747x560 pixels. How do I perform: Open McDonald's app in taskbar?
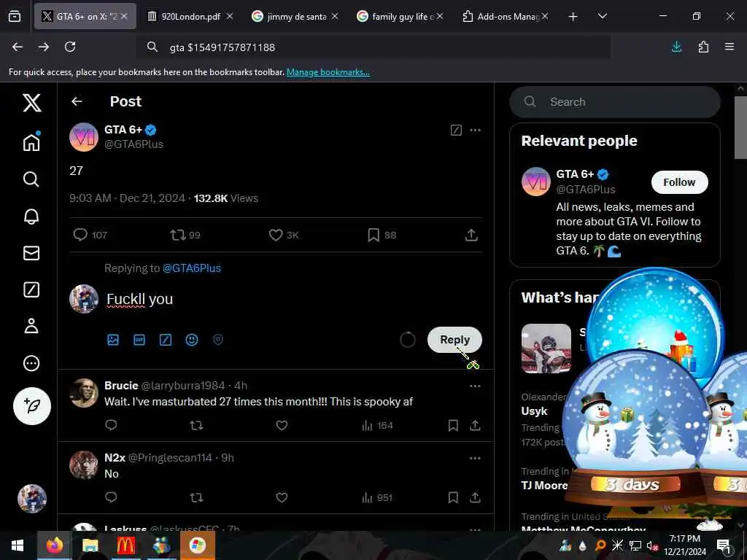[125, 545]
